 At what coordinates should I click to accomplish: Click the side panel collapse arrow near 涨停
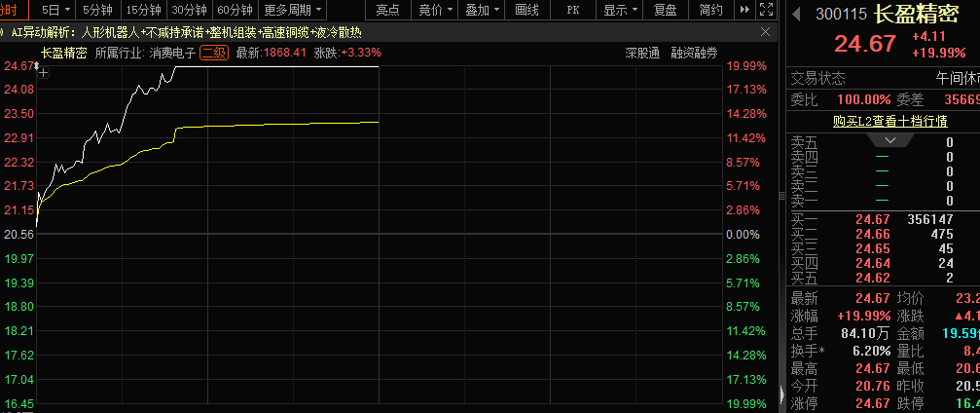783,394
